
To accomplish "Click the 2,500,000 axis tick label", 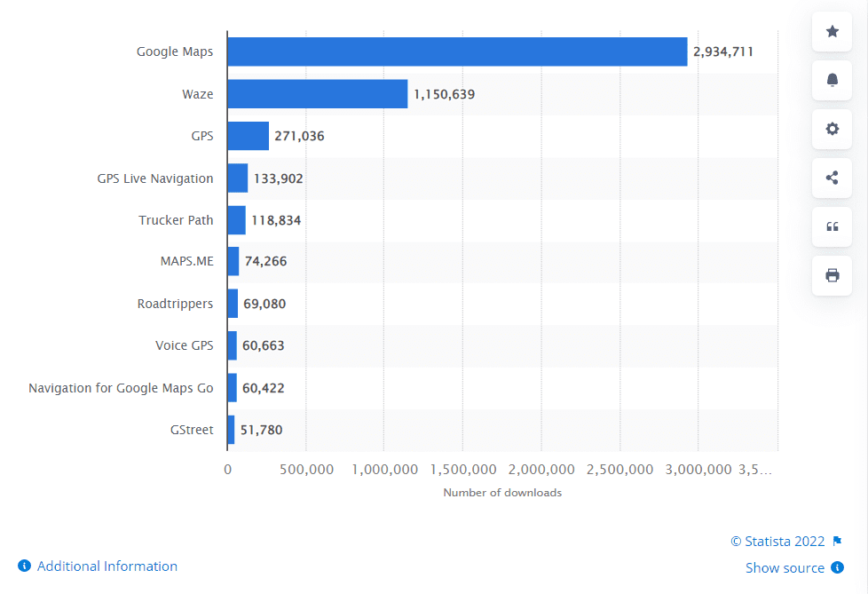I will pyautogui.click(x=620, y=470).
